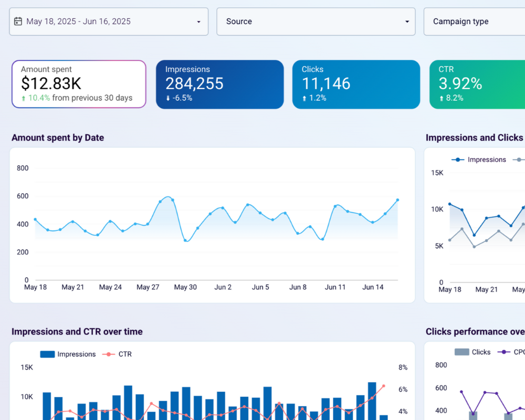The height and width of the screenshot is (420, 525).
Task: Click down arrow indicator on Impressions card
Action: (x=168, y=98)
